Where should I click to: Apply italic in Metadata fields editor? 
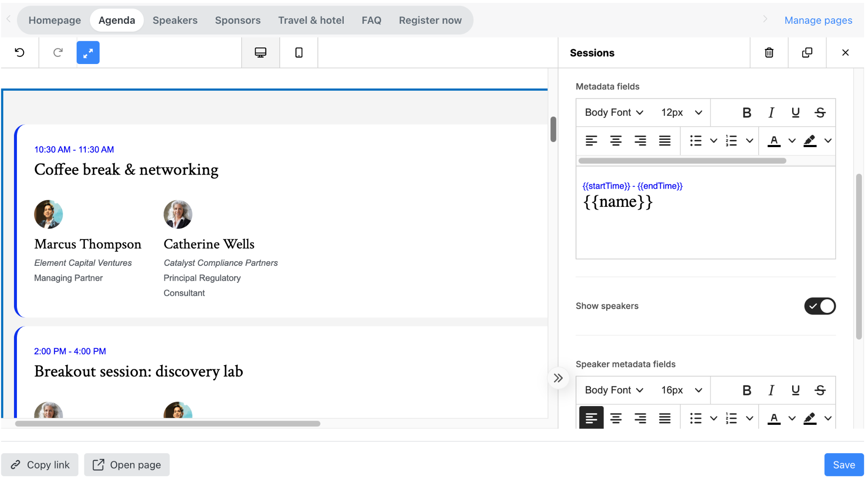(x=771, y=112)
